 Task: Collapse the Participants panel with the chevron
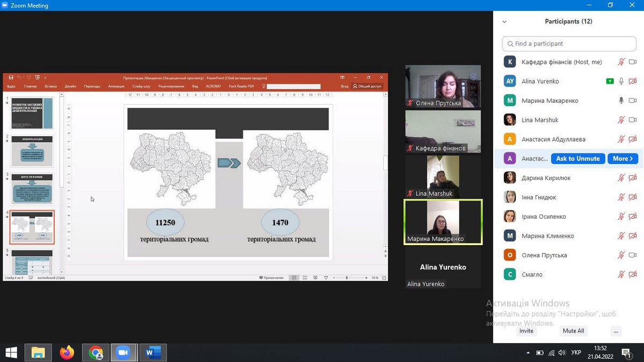click(504, 22)
